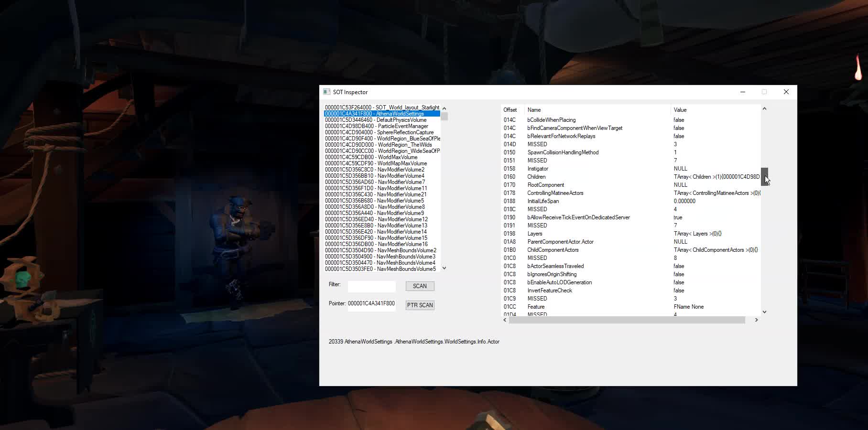
Task: Click the SOT Inspector title bar icon
Action: (327, 92)
